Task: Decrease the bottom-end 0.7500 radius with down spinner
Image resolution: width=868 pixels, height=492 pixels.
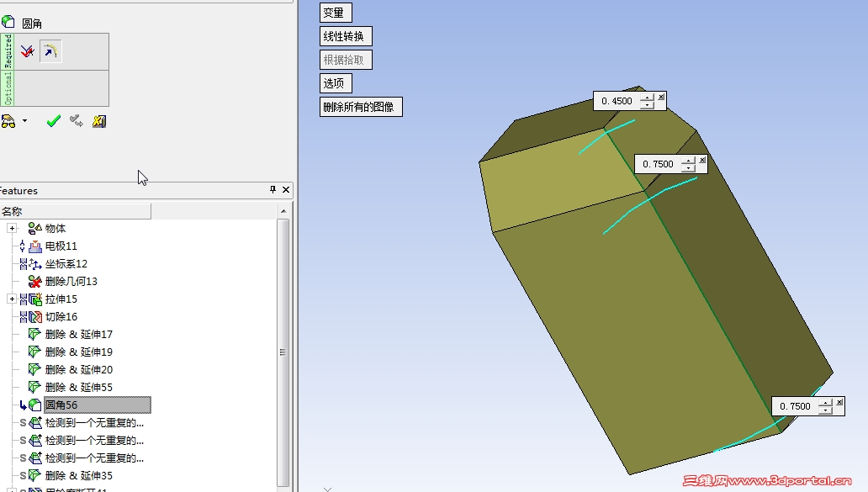Action: (x=825, y=410)
